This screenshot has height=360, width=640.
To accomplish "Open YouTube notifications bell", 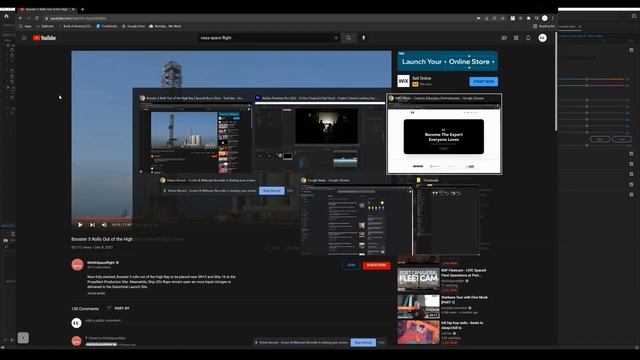I will point(528,38).
